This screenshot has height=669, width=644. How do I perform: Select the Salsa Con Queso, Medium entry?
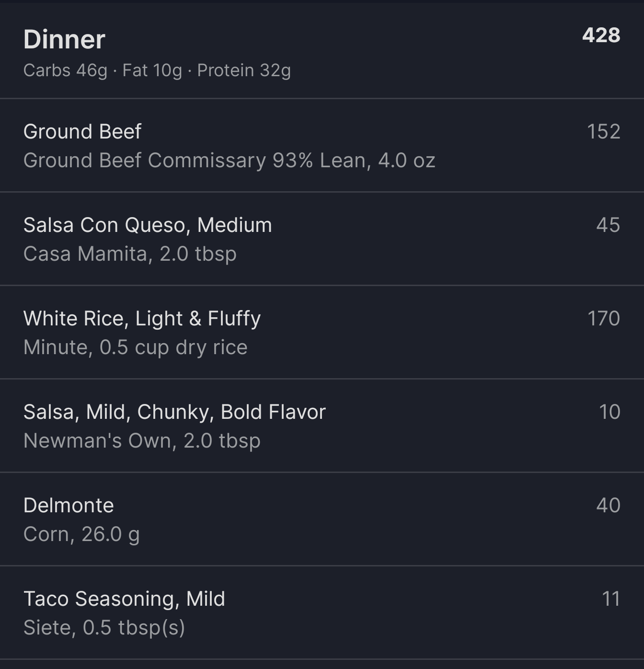pos(322,239)
